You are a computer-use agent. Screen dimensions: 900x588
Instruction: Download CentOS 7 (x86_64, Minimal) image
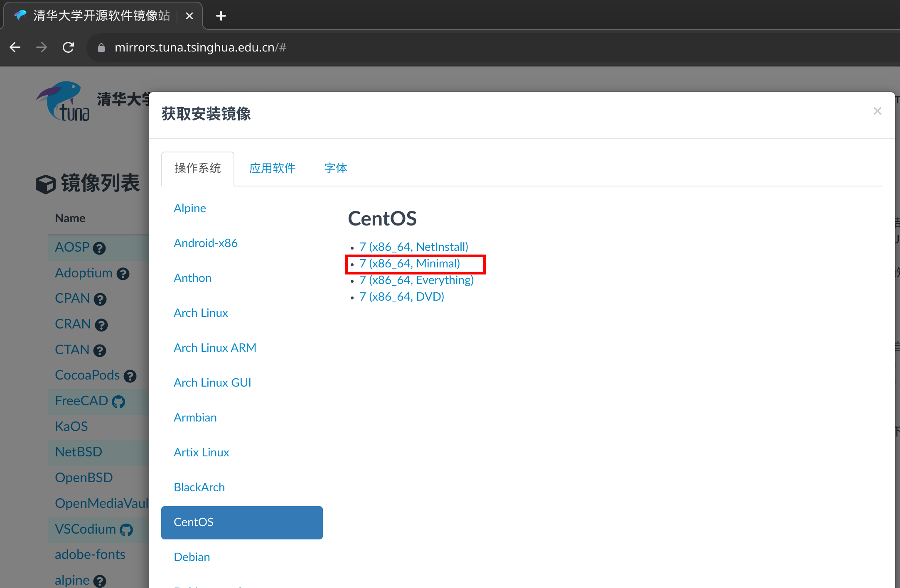[x=410, y=263]
